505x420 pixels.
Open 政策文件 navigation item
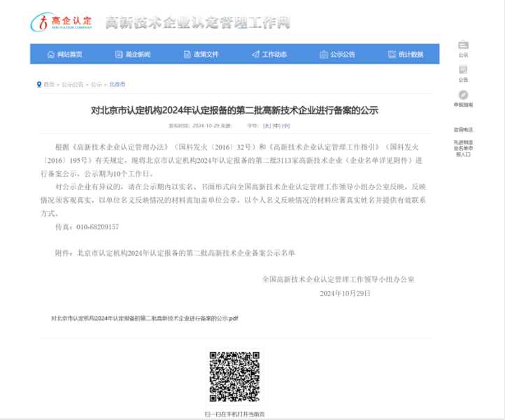click(201, 55)
